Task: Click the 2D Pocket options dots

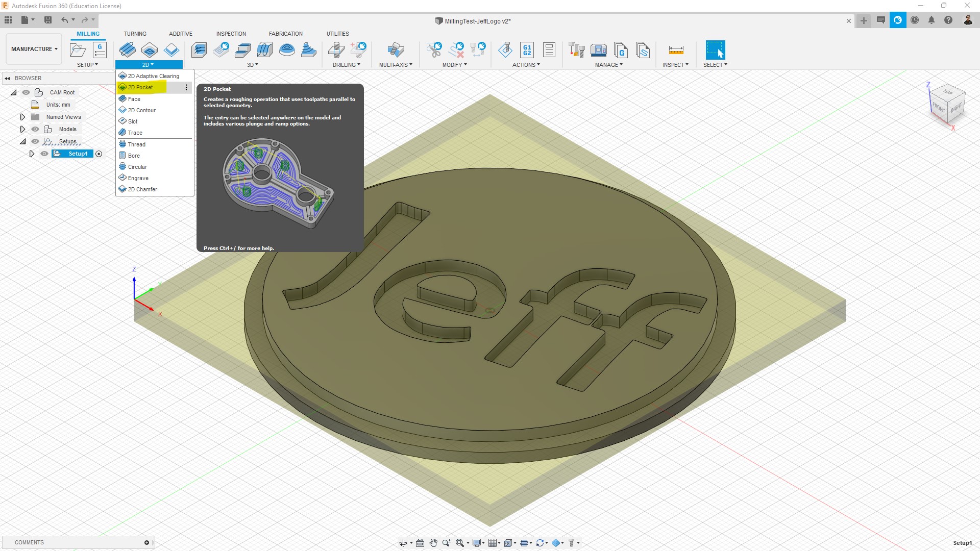Action: pos(186,87)
